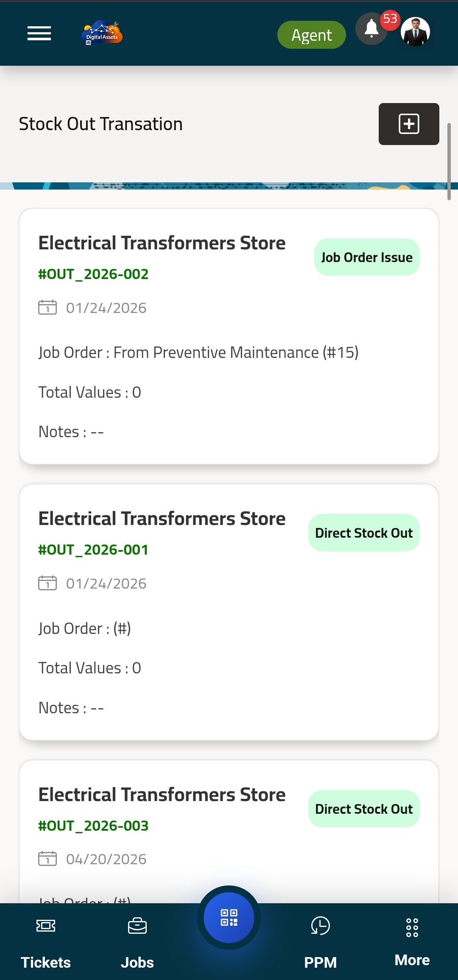Viewport: 458px width, 980px height.
Task: Open transaction #OUT_2026-001
Action: tap(93, 550)
